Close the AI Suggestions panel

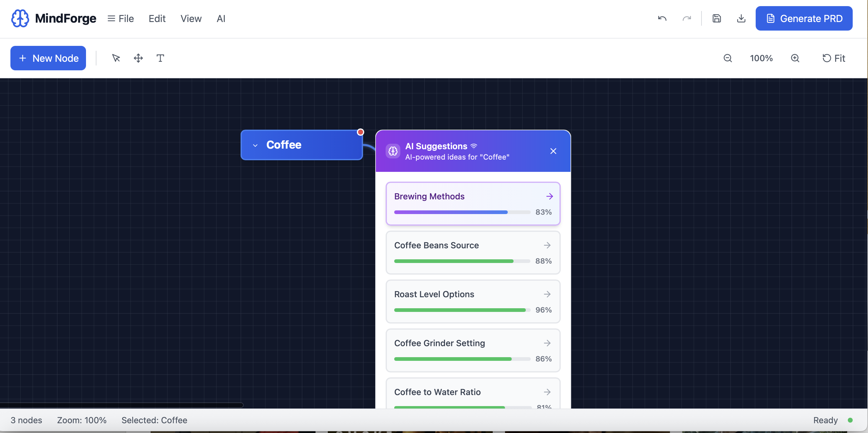coord(553,151)
